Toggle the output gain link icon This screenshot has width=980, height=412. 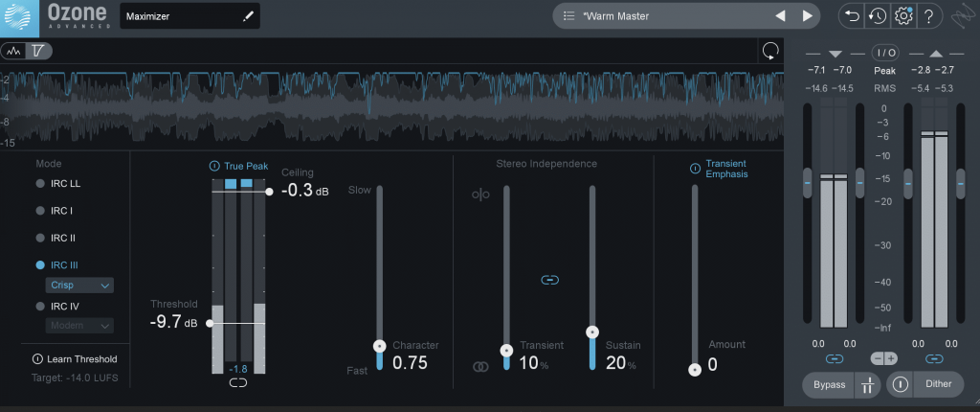point(934,358)
